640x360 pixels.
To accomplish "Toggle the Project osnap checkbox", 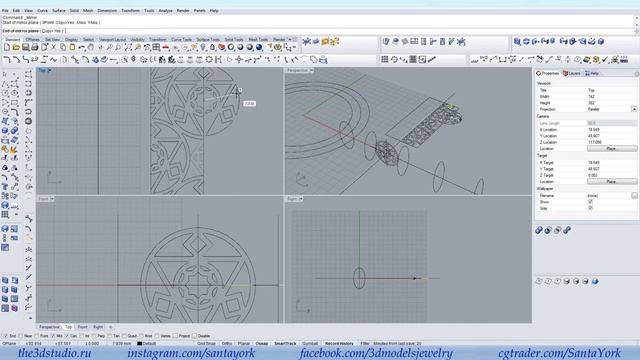I will coord(175,336).
